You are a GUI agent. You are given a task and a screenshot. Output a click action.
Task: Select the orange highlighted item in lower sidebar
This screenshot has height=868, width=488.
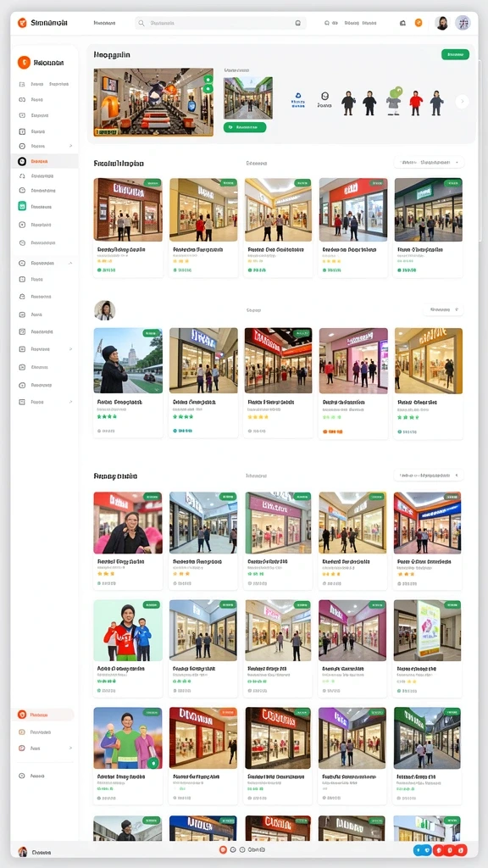(43, 715)
